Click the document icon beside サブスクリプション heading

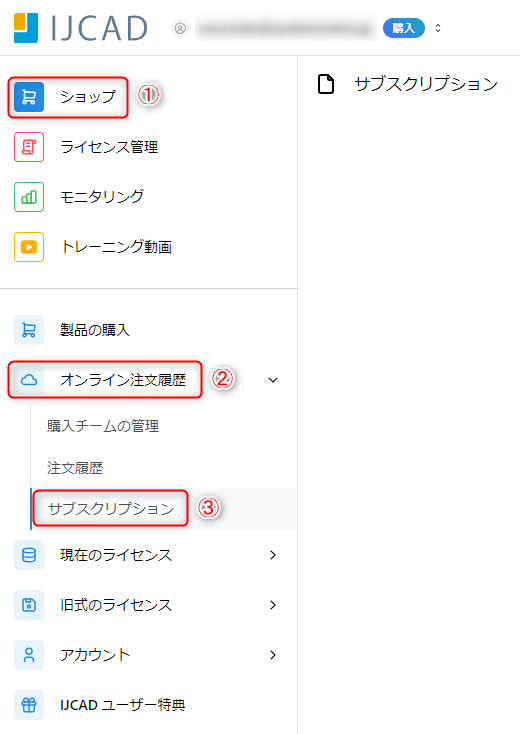tap(326, 84)
